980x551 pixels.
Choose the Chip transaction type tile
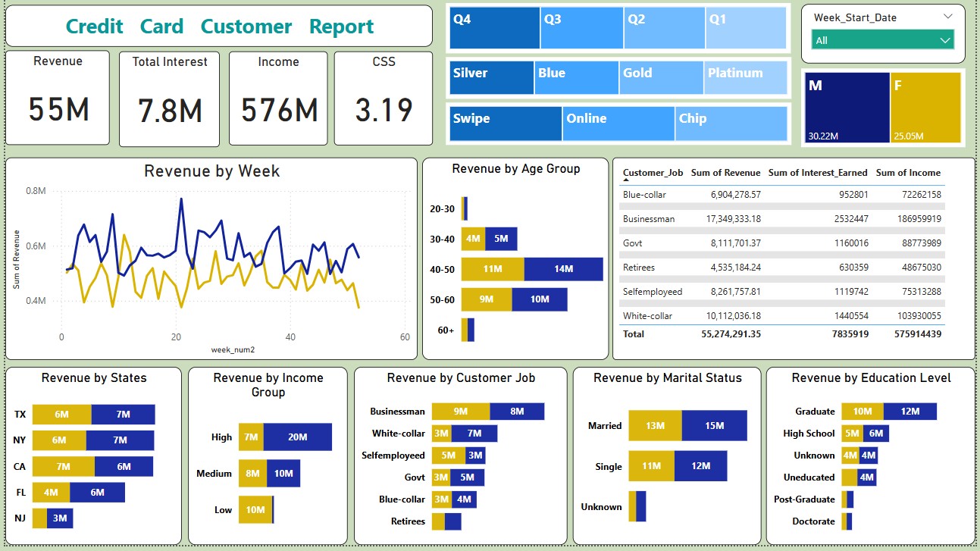pos(731,124)
